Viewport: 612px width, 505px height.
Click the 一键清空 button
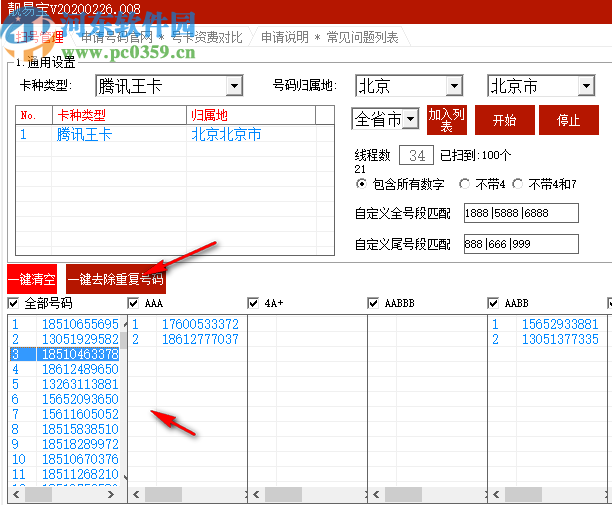point(32,279)
